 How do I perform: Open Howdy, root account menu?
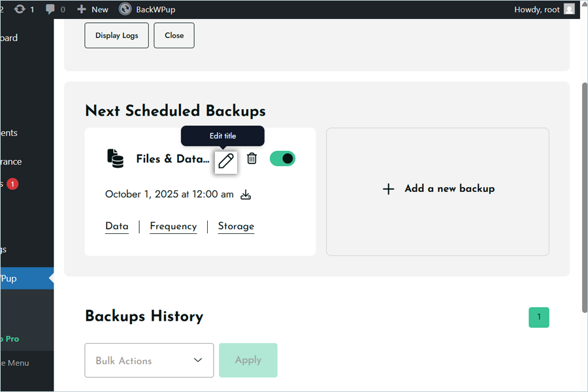(537, 9)
